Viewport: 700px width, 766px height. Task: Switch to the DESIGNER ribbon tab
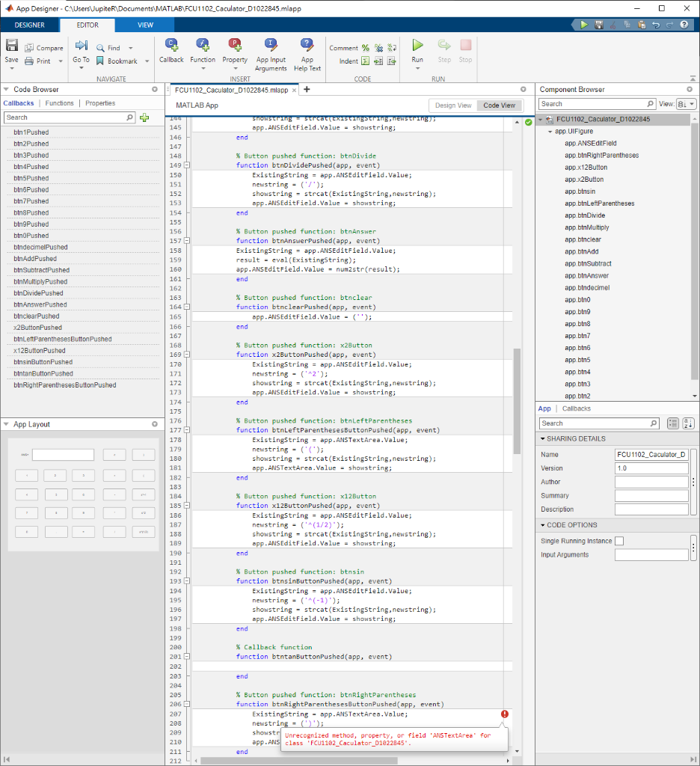pos(30,25)
